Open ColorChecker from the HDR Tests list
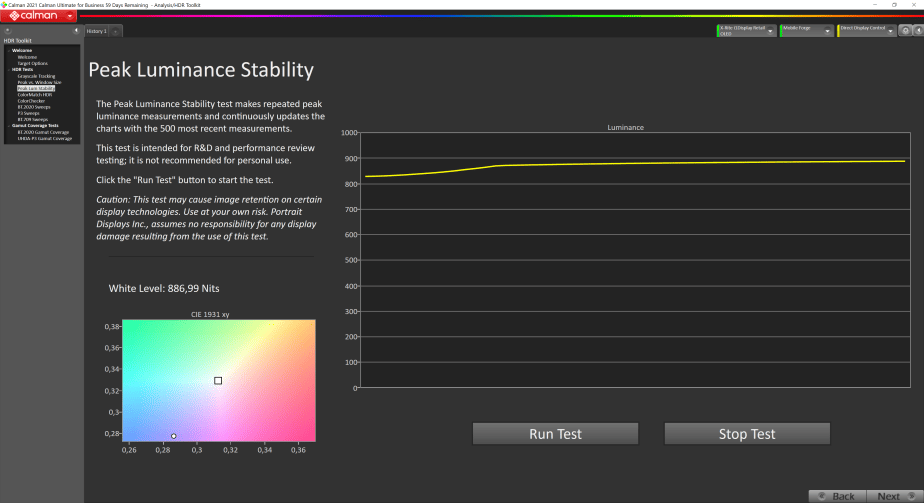 click(31, 101)
